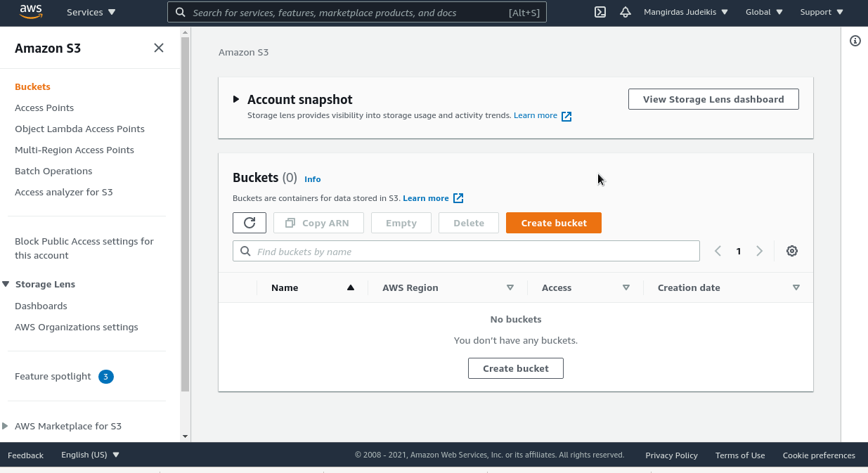This screenshot has height=473, width=868.
Task: Expand AWS Marketplace for S3 section
Action: tap(6, 426)
